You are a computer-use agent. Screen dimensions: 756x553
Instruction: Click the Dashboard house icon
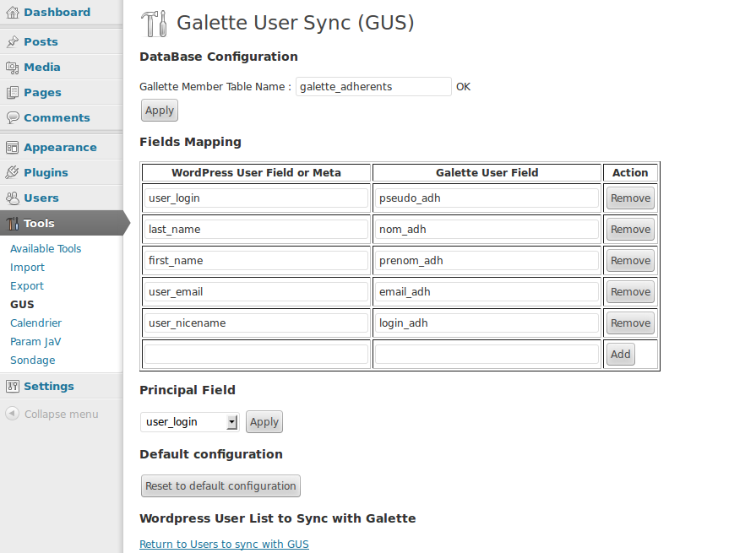pyautogui.click(x=13, y=13)
